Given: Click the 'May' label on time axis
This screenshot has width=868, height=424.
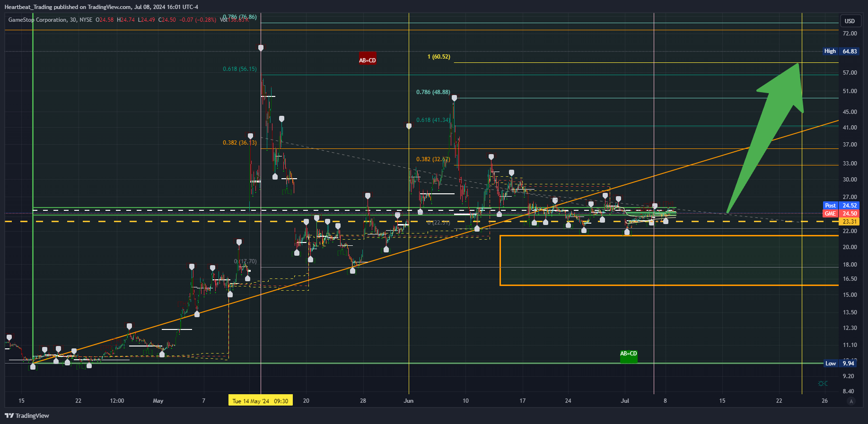Looking at the screenshot, I should click(158, 401).
